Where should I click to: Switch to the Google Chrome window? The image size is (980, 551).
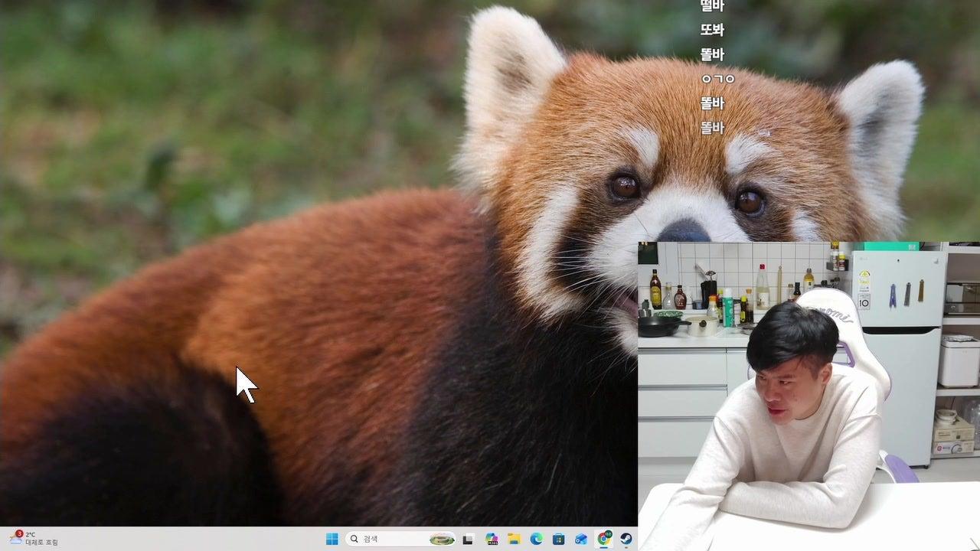604,539
